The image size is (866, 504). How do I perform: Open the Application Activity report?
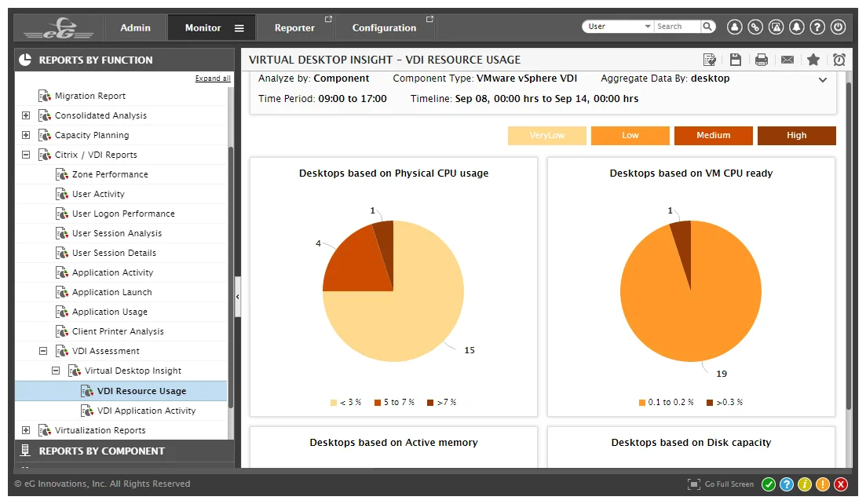pos(112,272)
